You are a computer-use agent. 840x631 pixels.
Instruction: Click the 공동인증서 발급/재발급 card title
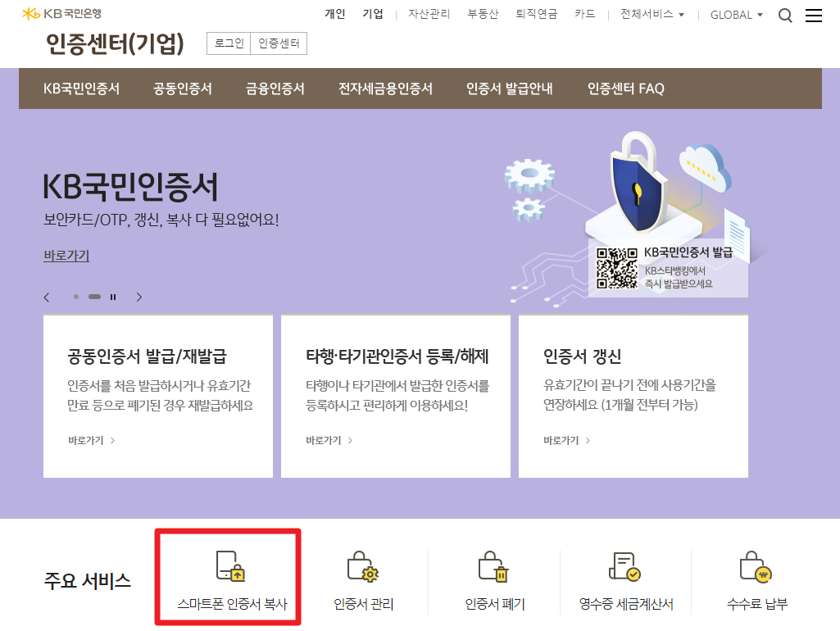tap(147, 356)
